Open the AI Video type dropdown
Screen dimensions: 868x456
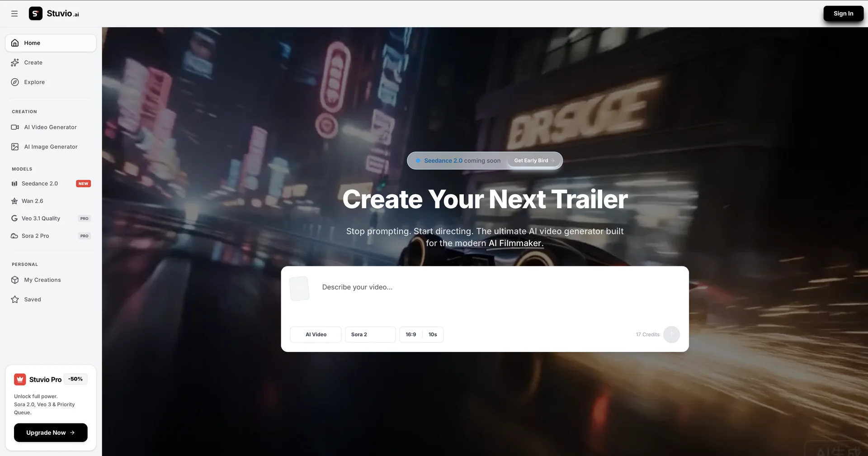click(x=316, y=334)
